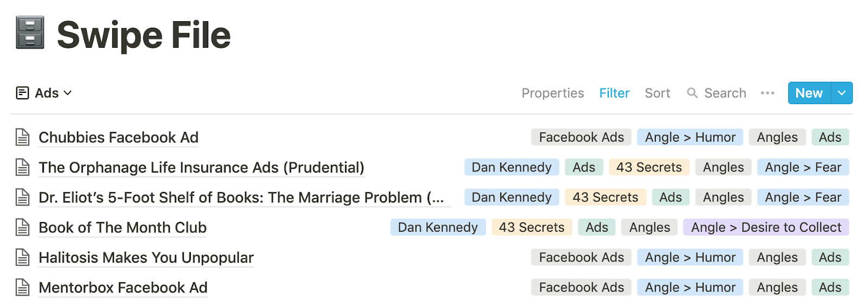The width and height of the screenshot is (868, 305).
Task: Open the three-dot more options menu
Action: tap(768, 93)
